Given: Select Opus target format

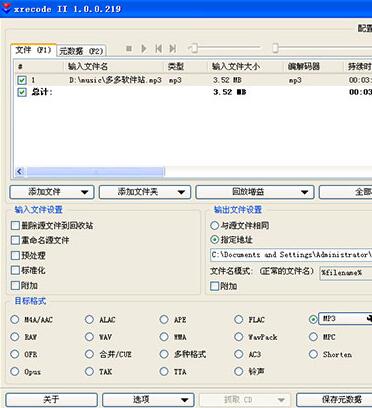Looking at the screenshot, I should (x=15, y=371).
